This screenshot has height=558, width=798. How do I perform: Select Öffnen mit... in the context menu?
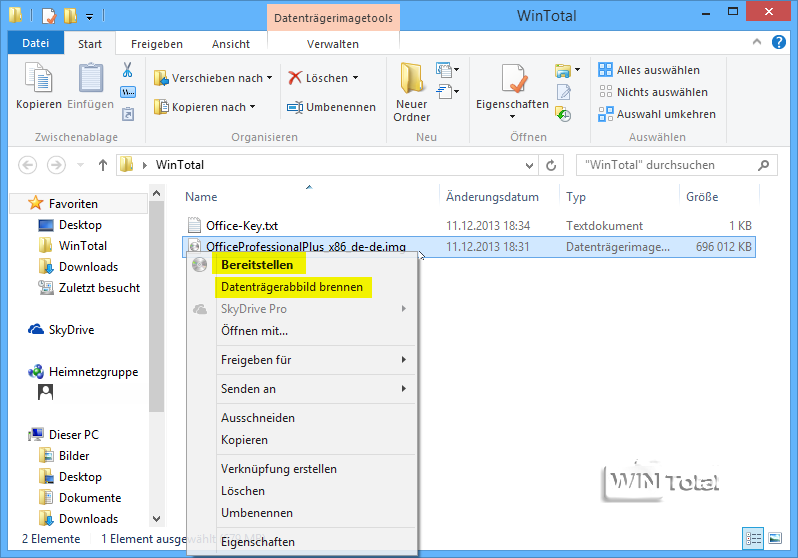tap(254, 331)
